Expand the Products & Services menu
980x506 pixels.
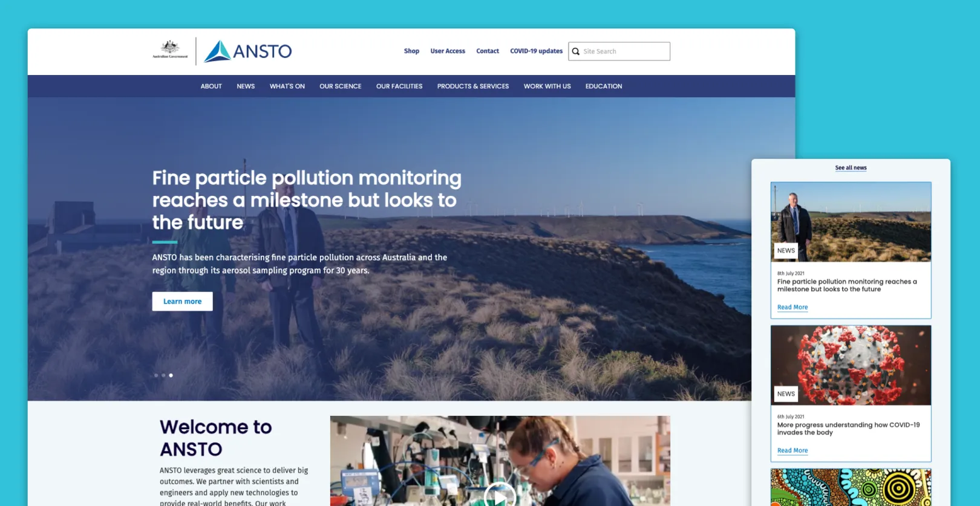(x=472, y=86)
